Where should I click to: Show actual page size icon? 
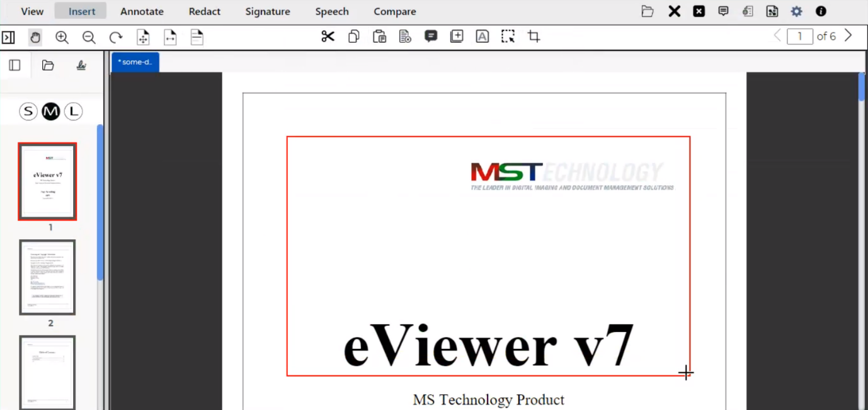(197, 37)
